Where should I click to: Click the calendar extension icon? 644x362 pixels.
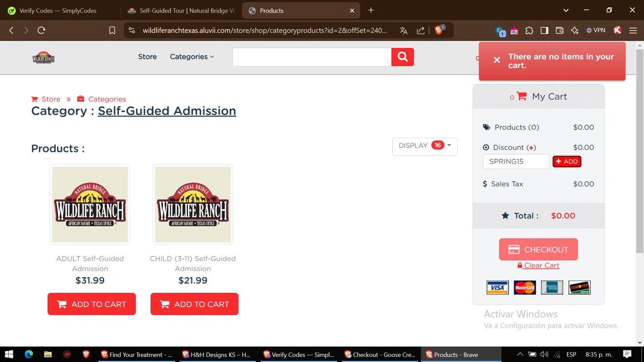tap(514, 30)
